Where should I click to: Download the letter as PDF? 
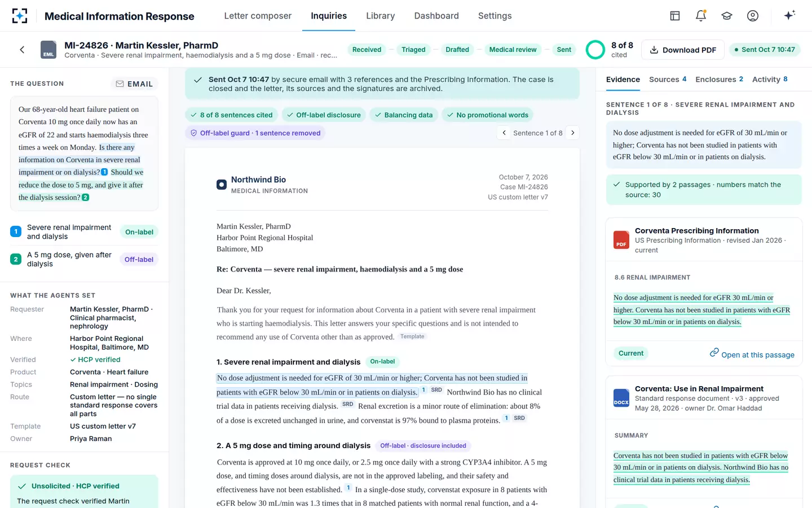click(683, 50)
